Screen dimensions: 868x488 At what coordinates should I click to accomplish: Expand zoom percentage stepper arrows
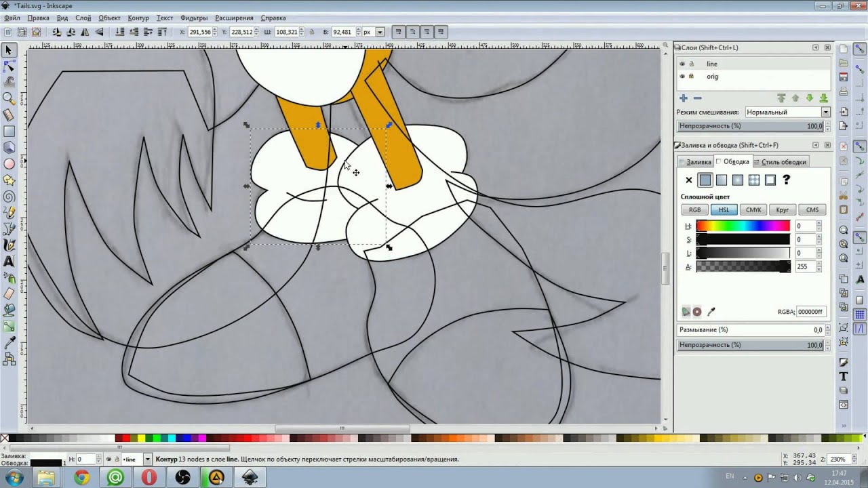pyautogui.click(x=854, y=460)
